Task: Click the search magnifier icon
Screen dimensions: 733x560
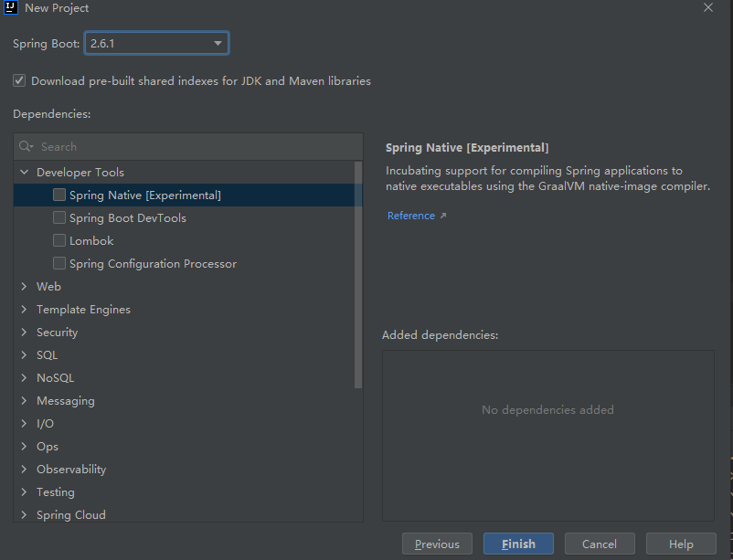Action: [x=26, y=146]
